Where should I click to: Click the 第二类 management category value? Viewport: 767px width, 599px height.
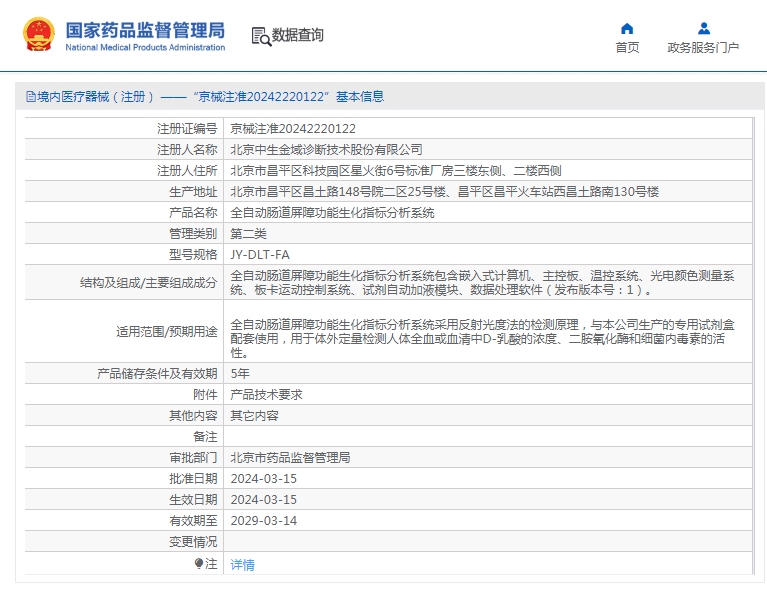tap(248, 234)
